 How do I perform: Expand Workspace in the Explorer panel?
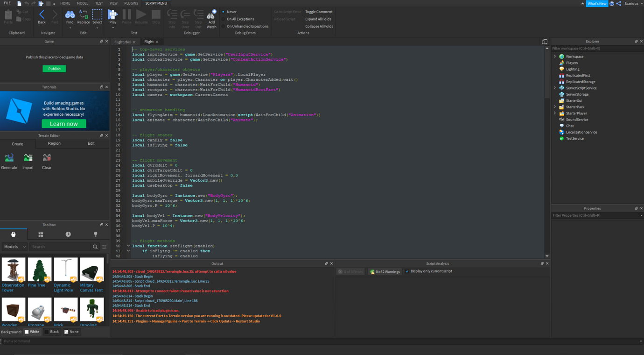(554, 56)
